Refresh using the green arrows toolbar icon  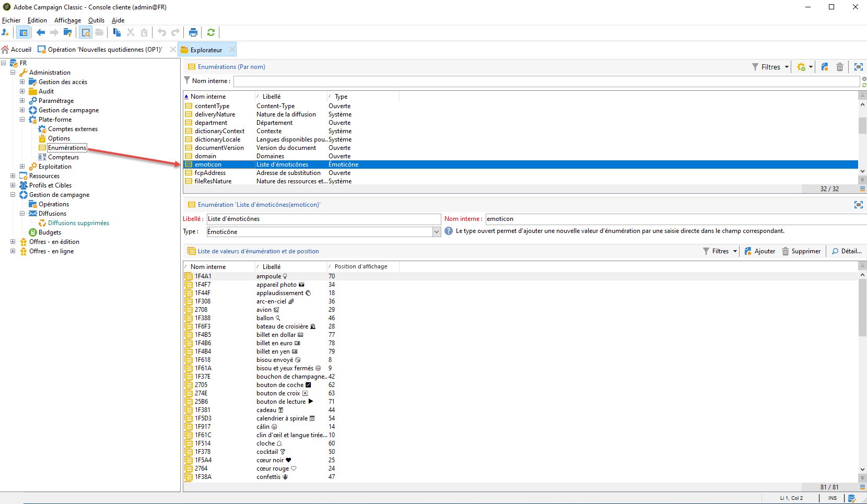click(211, 32)
